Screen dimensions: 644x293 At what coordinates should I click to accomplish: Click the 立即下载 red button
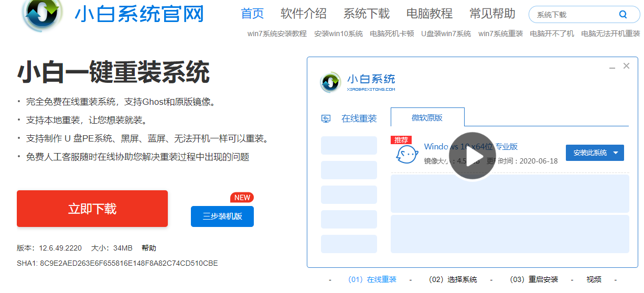[x=92, y=209]
